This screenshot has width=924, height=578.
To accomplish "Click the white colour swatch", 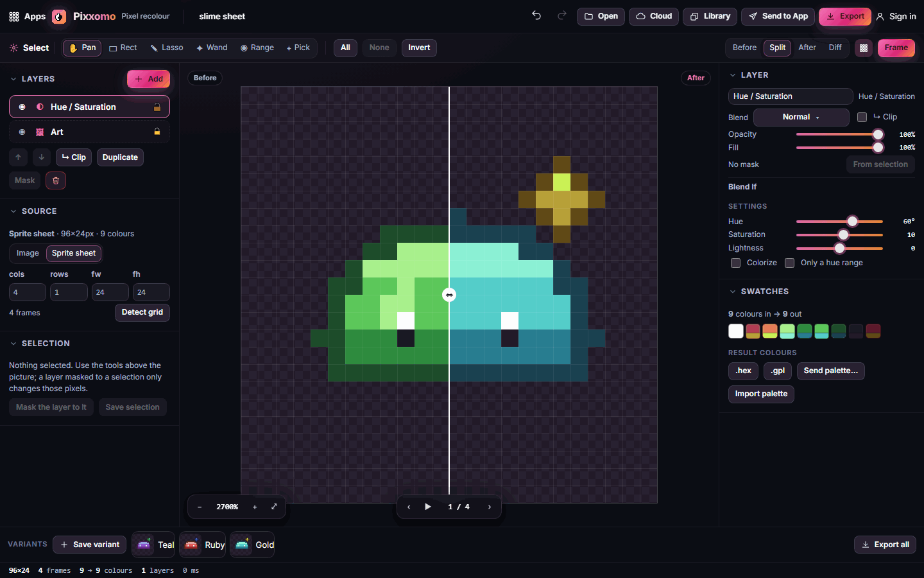I will [x=736, y=331].
